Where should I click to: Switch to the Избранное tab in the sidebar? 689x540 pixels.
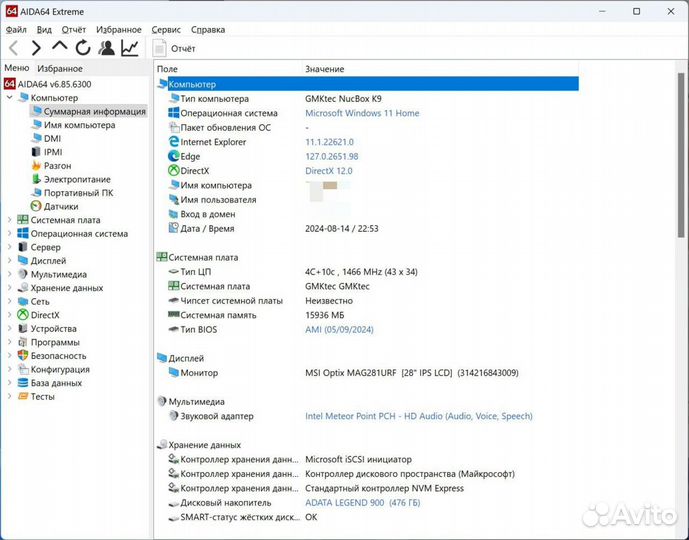click(x=60, y=69)
